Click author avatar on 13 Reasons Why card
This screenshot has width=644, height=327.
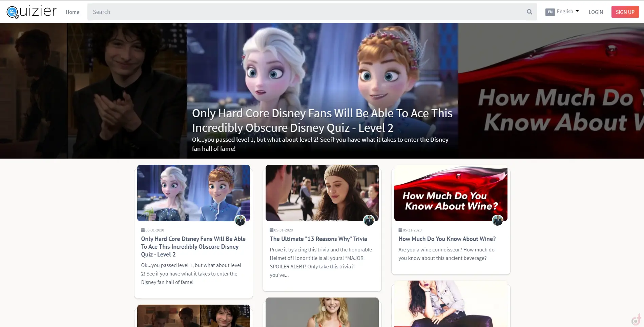click(x=369, y=220)
